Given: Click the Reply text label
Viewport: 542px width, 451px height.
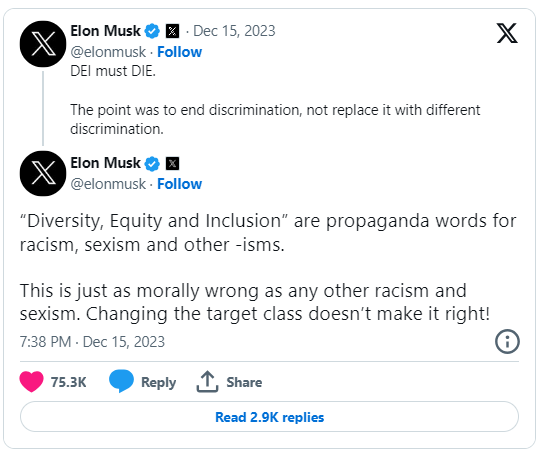Looking at the screenshot, I should (x=158, y=382).
